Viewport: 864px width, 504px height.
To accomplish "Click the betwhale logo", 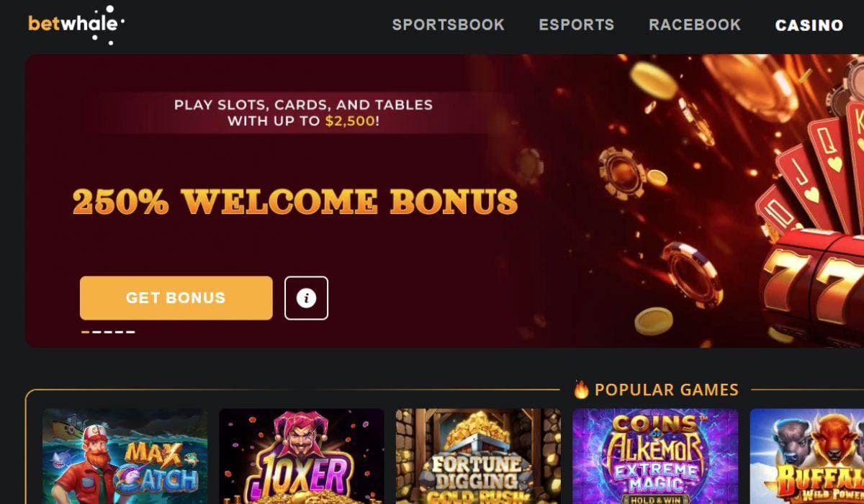I will (76, 24).
